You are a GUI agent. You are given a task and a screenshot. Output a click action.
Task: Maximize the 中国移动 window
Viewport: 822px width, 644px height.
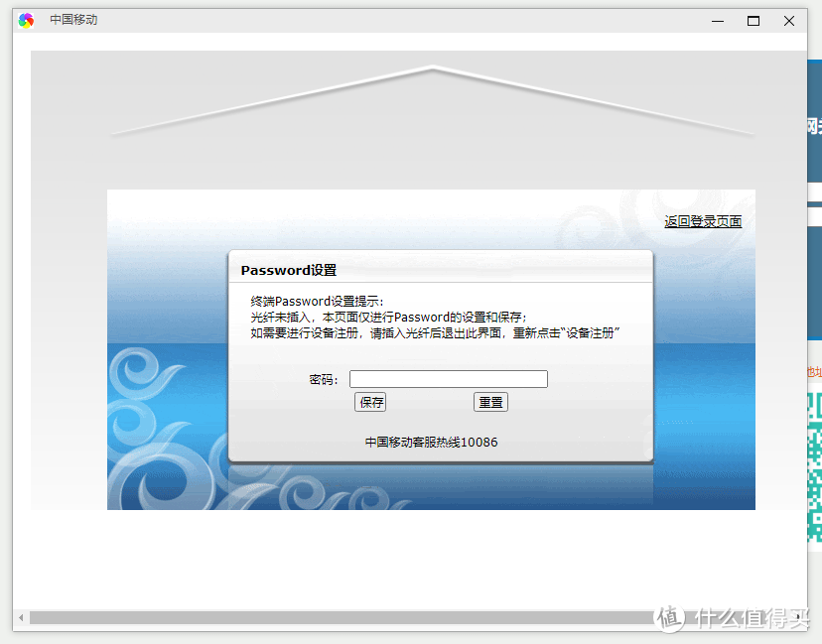(753, 20)
